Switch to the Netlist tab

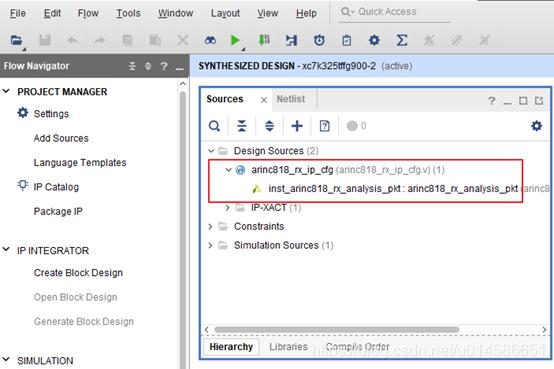coord(290,99)
